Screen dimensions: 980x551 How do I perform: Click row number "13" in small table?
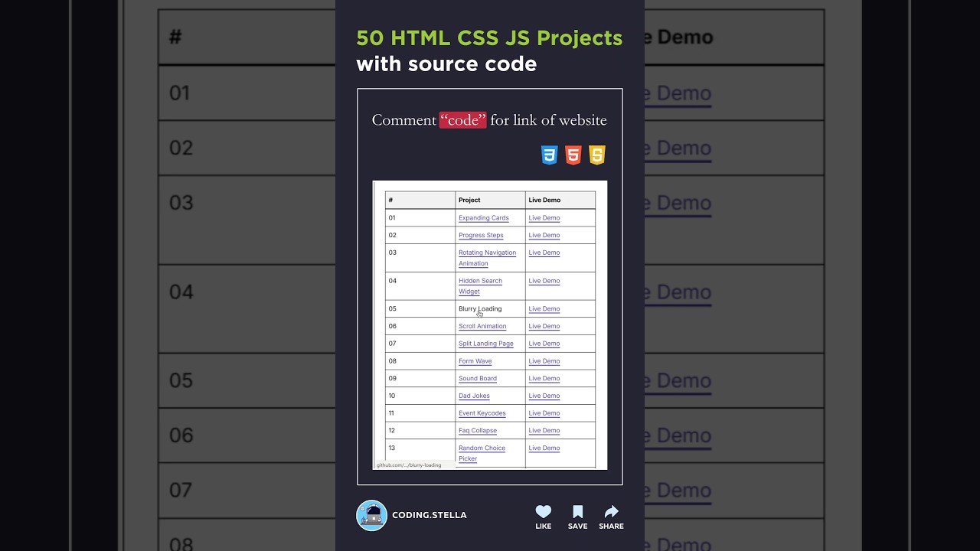point(392,448)
